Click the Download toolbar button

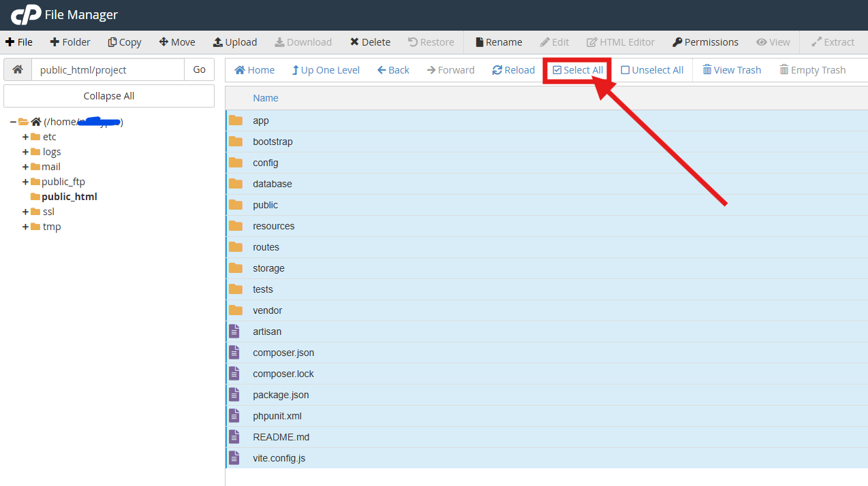303,42
